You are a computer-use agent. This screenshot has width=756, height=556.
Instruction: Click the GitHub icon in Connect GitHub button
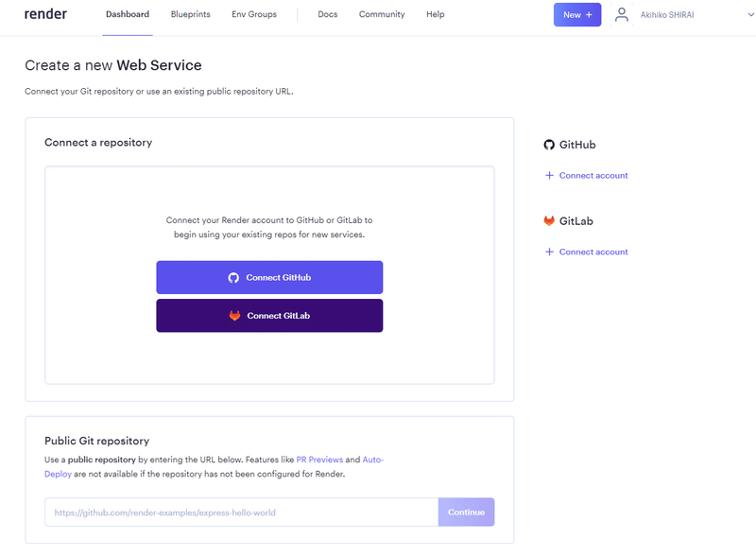233,278
